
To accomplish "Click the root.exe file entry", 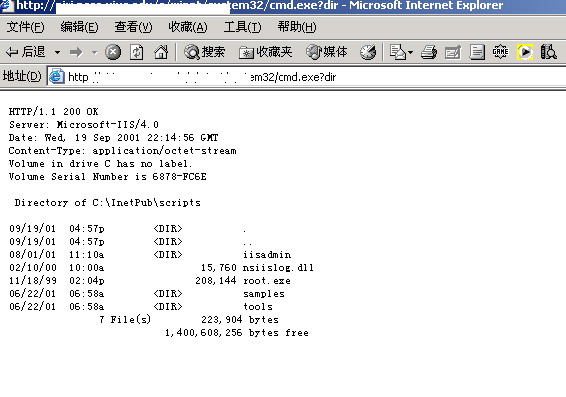I will pyautogui.click(x=267, y=281).
